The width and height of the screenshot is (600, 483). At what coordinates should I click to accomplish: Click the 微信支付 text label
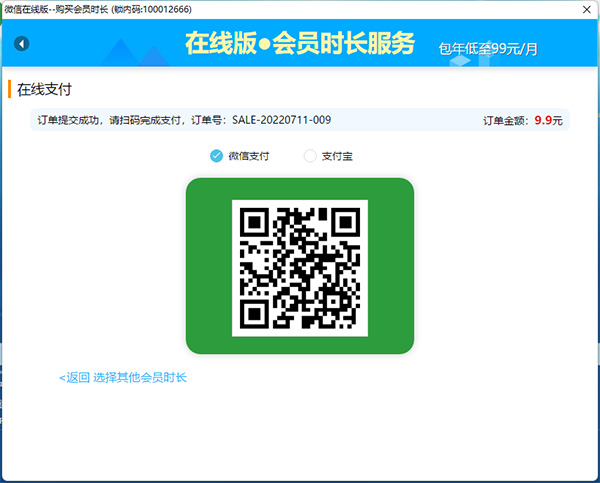click(x=248, y=156)
